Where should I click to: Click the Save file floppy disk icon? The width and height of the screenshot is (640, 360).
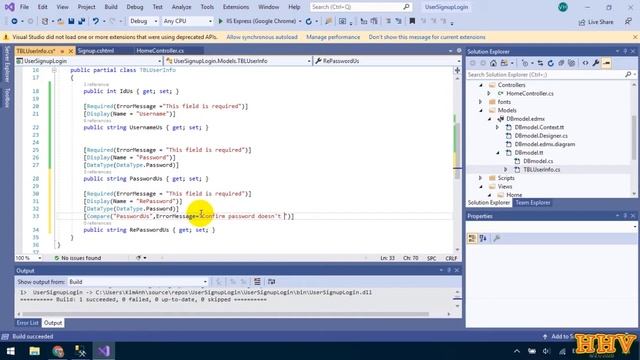tap(71, 21)
